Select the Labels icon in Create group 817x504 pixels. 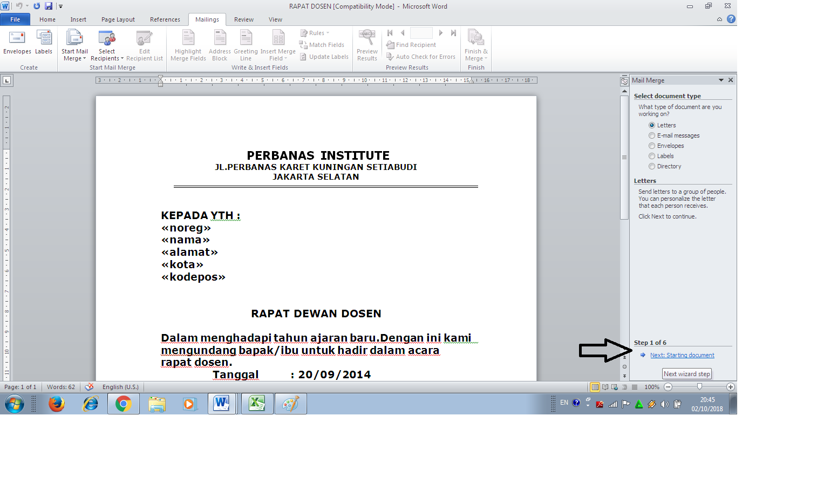click(44, 43)
